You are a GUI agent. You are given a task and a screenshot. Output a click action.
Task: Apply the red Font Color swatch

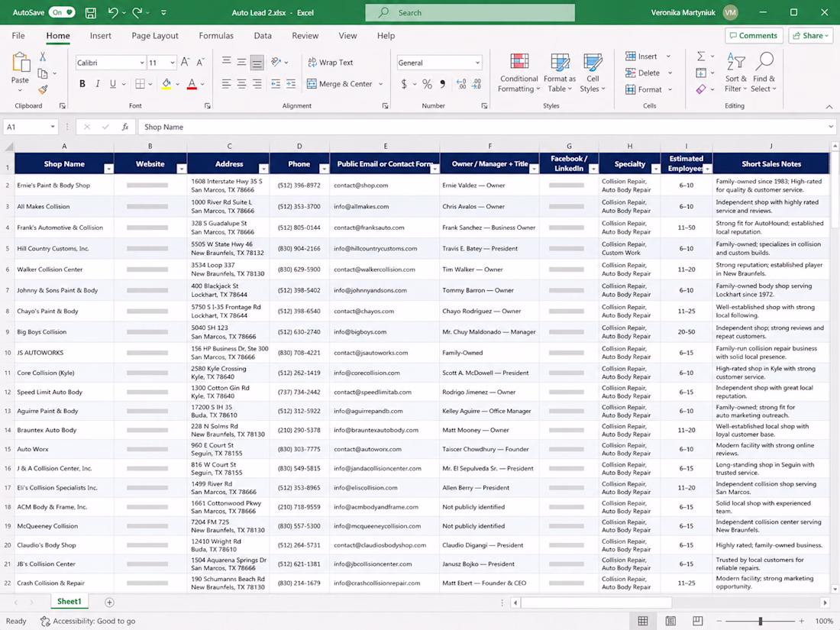[191, 83]
